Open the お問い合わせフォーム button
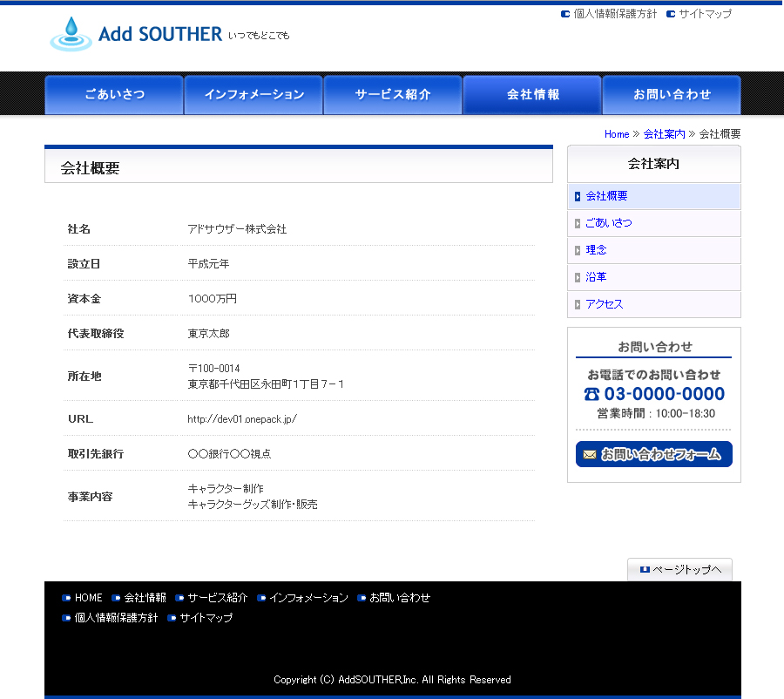The height and width of the screenshot is (699, 784). point(654,454)
